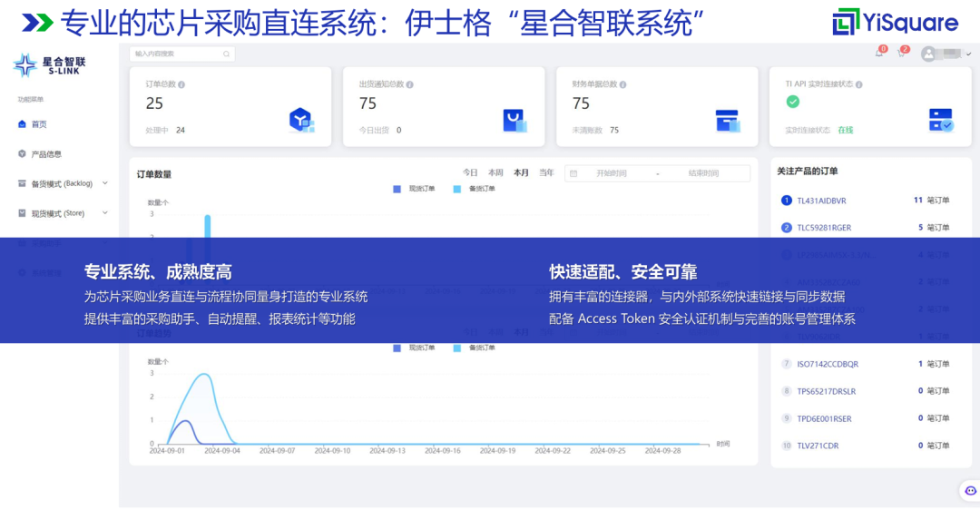Click rank badge 1 beside TL431AIDBVR

[786, 201]
